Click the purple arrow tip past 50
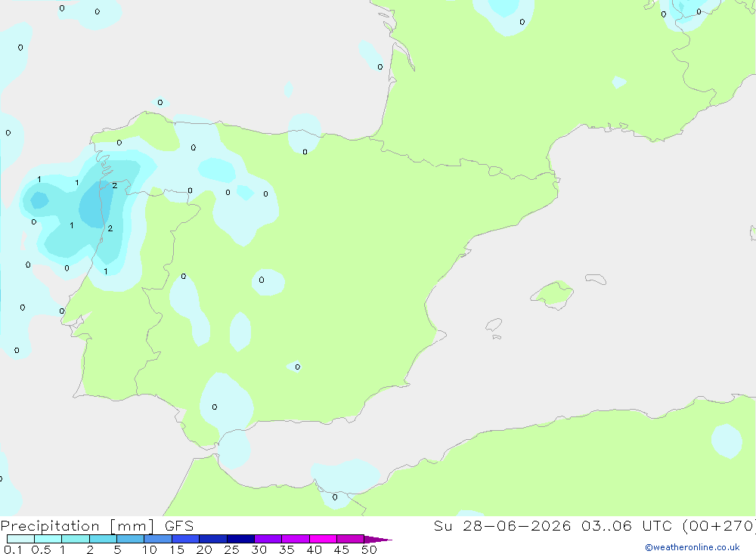 [x=378, y=540]
